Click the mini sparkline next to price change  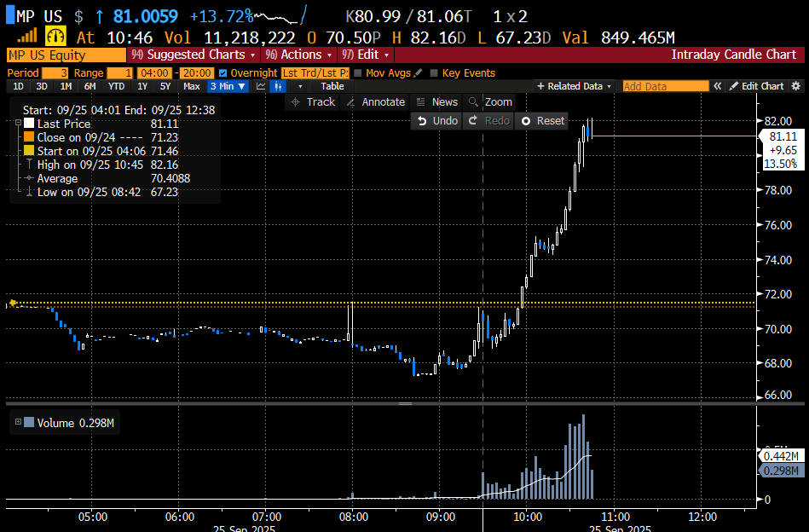click(x=281, y=15)
